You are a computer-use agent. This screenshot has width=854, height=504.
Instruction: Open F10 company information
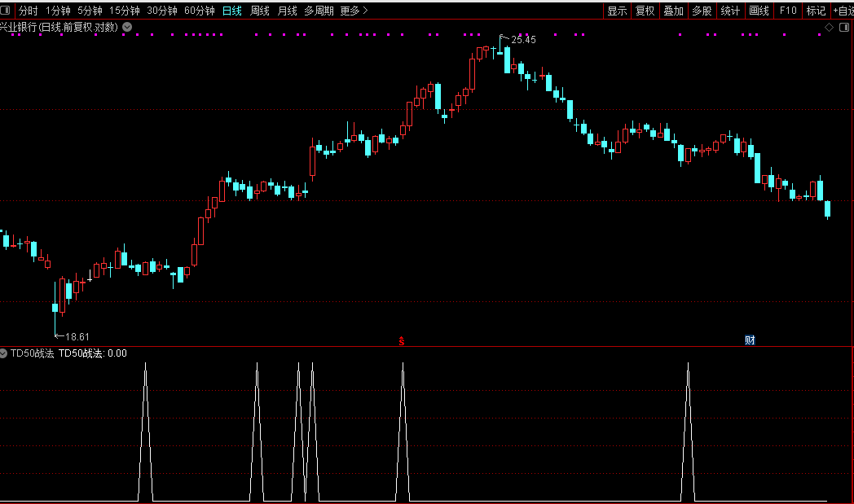click(787, 11)
